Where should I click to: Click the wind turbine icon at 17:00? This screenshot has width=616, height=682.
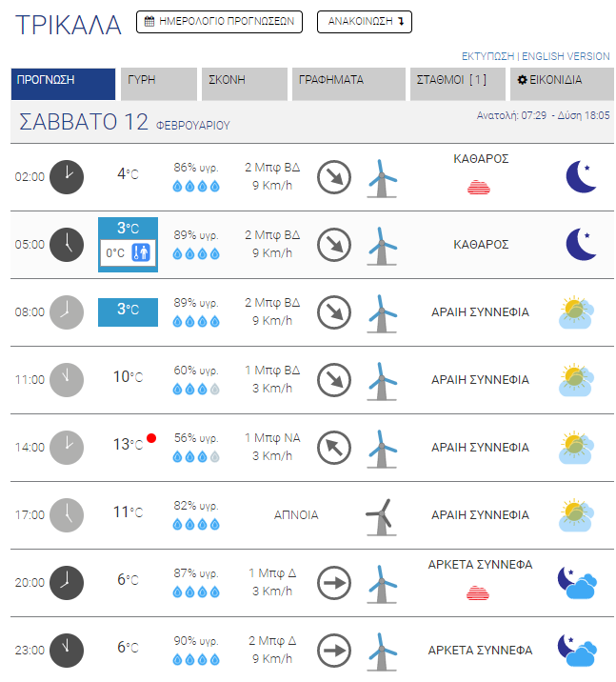click(x=381, y=515)
